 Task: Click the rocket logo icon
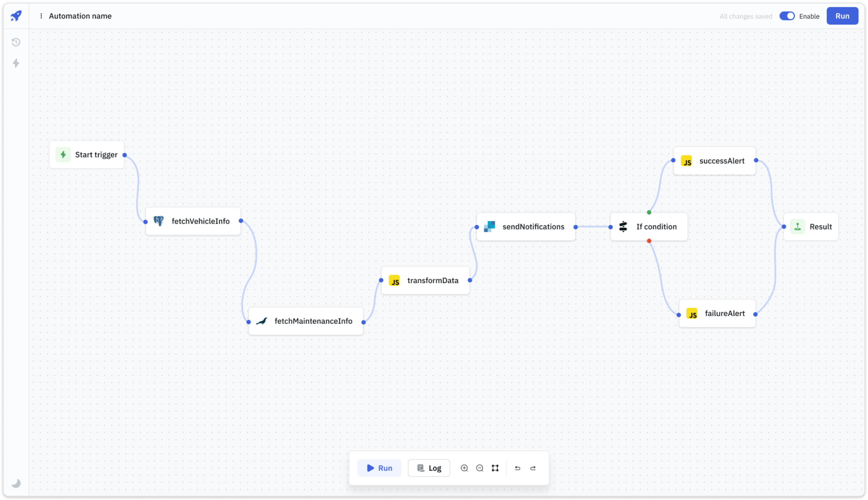(x=16, y=15)
